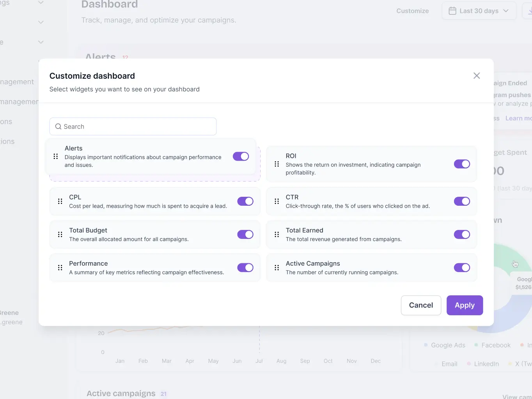The height and width of the screenshot is (399, 532).
Task: Toggle off the ROI widget
Action: (x=462, y=164)
